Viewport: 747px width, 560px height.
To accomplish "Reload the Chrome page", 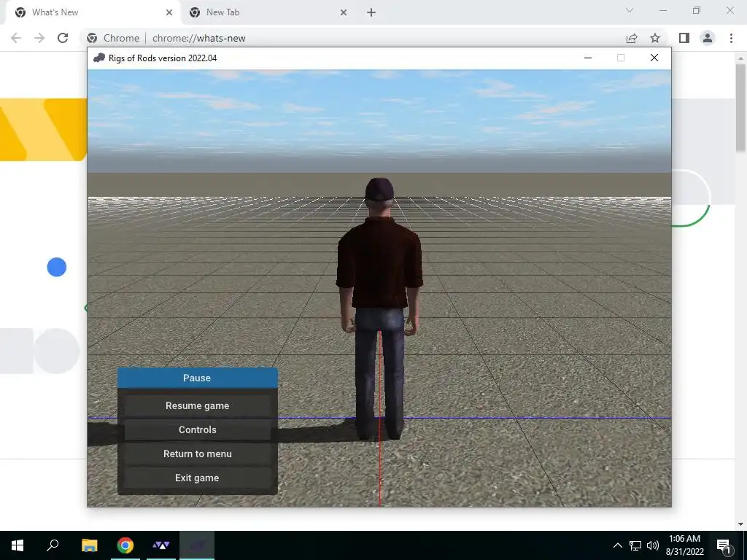I will pyautogui.click(x=63, y=38).
